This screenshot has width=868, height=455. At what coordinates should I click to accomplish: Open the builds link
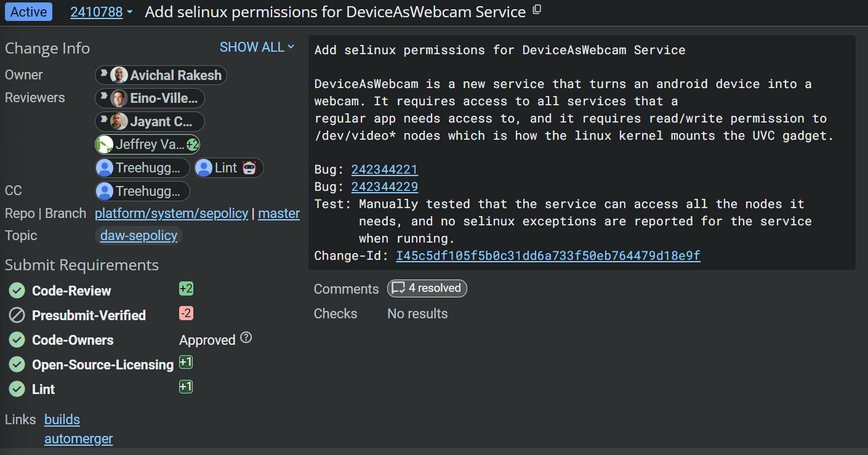[x=62, y=420]
